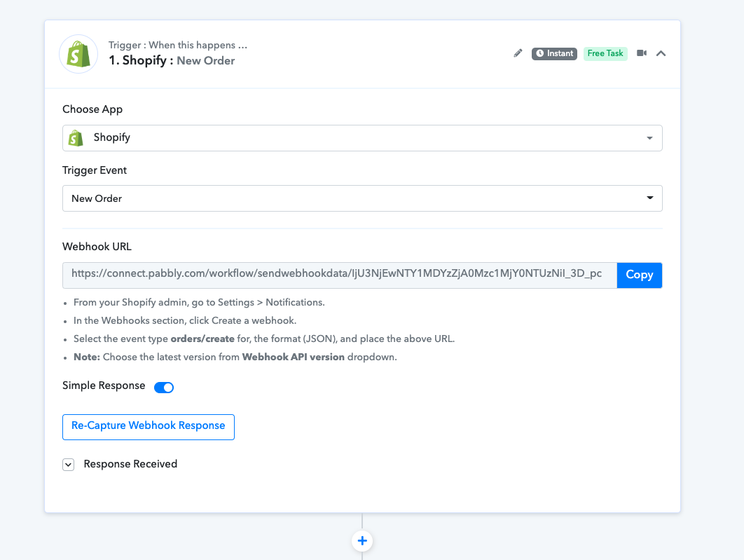The width and height of the screenshot is (744, 560).
Task: Click the large Shopify logo in header
Action: pos(78,54)
